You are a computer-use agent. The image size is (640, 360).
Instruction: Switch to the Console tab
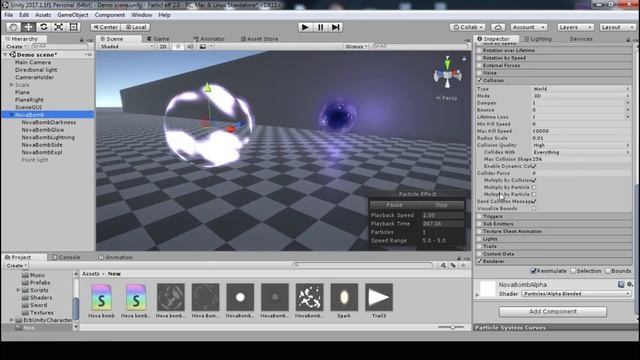click(x=66, y=258)
